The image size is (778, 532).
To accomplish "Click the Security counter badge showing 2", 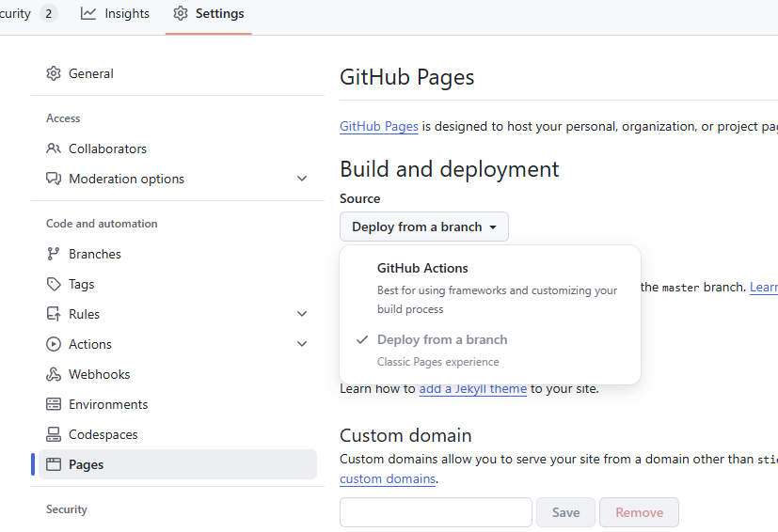I will [x=49, y=13].
